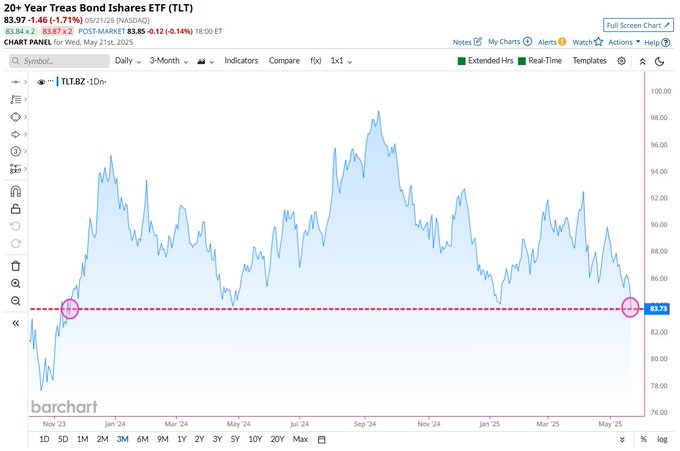Click the Symbol search field
Image resolution: width=680 pixels, height=451 pixels.
[x=59, y=61]
